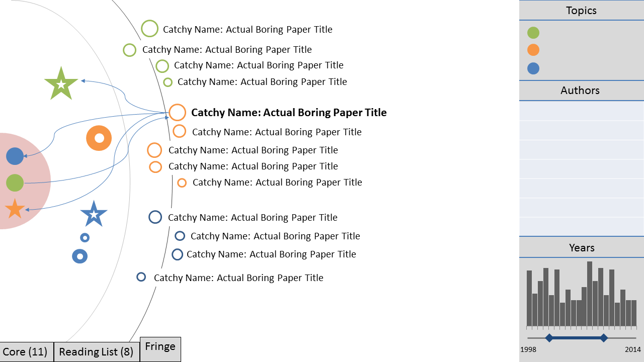
Task: Open the Core (11) tab
Action: tap(27, 352)
